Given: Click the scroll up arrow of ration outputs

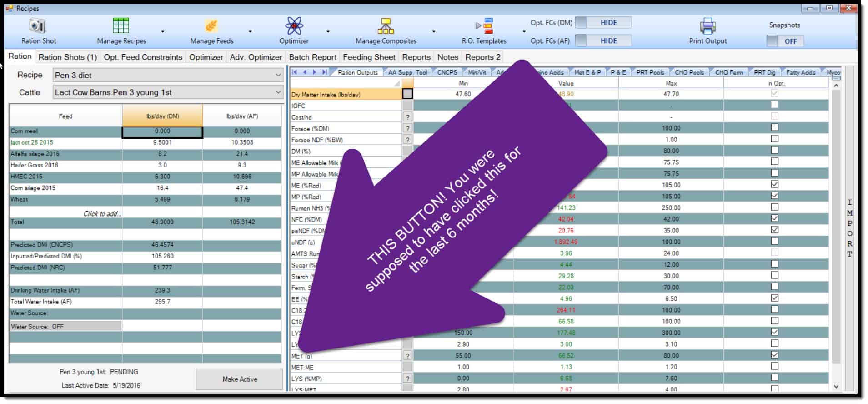Looking at the screenshot, I should (x=836, y=86).
